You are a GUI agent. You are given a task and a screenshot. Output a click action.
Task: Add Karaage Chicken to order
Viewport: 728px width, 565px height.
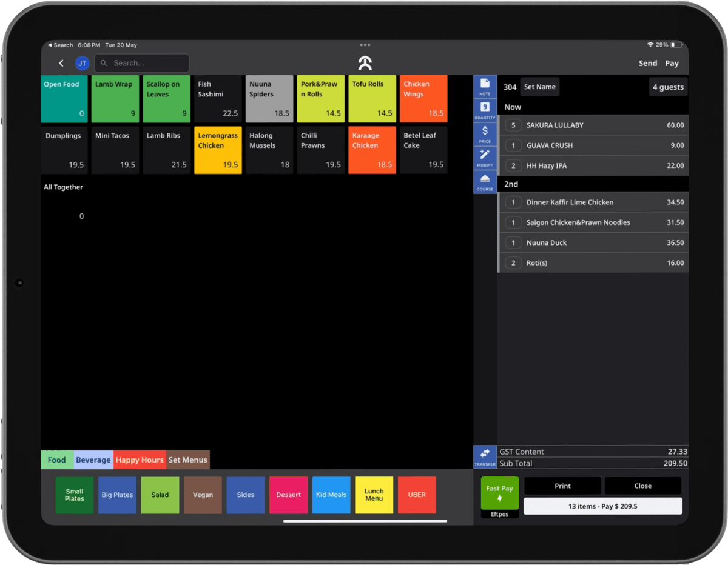pyautogui.click(x=372, y=150)
